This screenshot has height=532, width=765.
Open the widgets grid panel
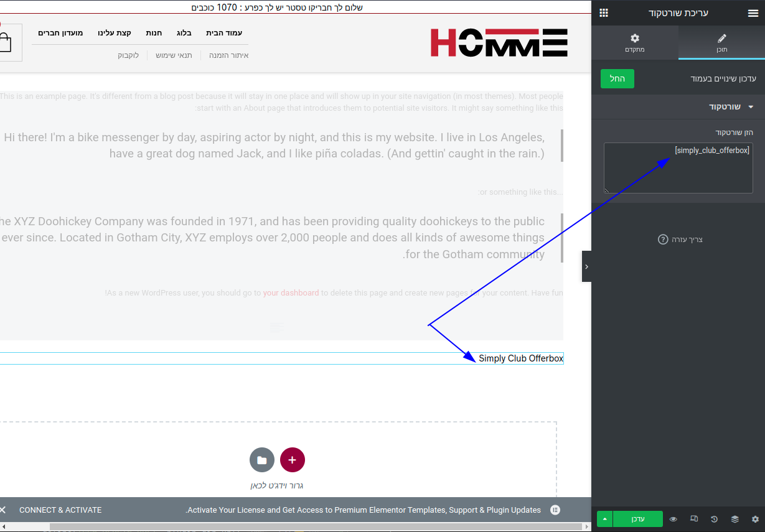[x=604, y=13]
